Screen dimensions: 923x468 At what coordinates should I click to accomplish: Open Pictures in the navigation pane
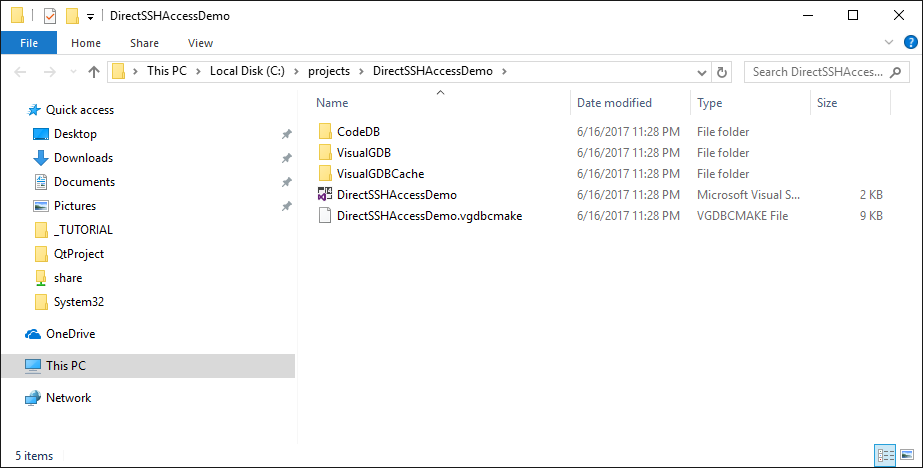pyautogui.click(x=75, y=206)
